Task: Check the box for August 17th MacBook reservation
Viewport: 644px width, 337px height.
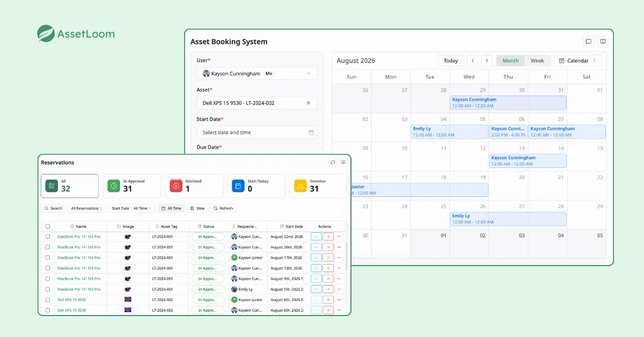Action: point(48,258)
